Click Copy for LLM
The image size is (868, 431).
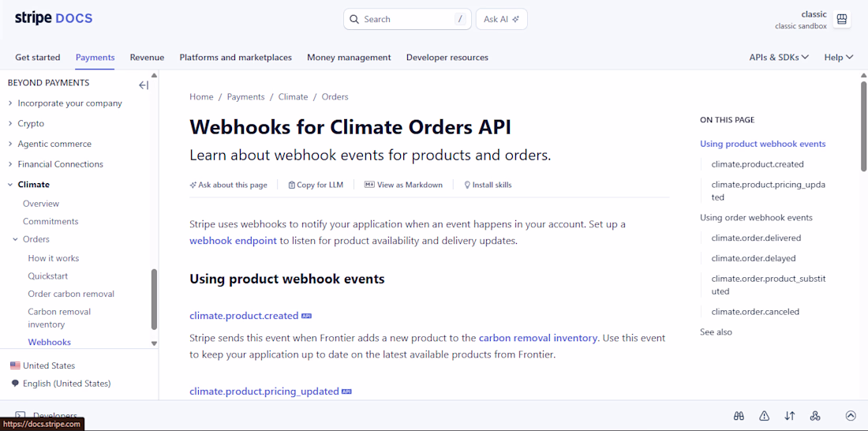pos(316,185)
